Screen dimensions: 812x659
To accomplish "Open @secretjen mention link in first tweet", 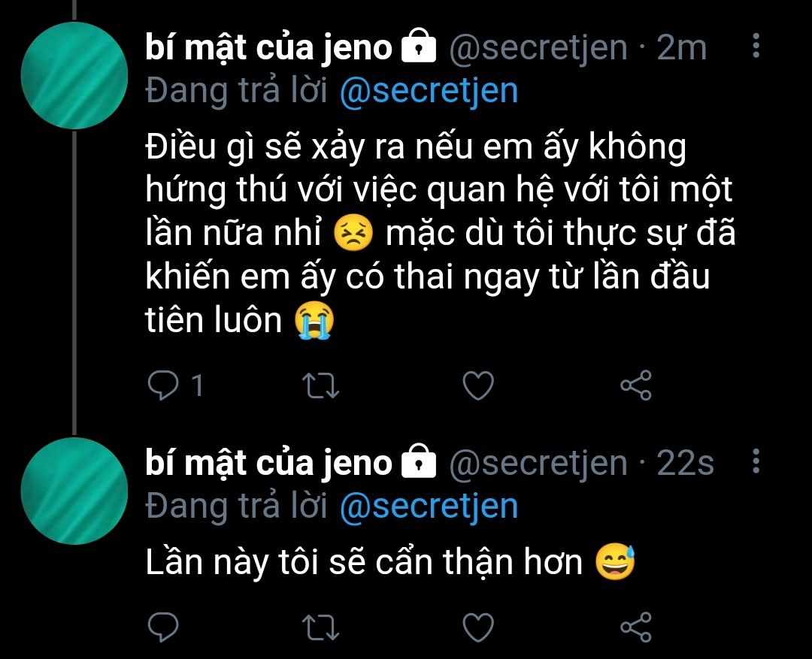I will (429, 91).
